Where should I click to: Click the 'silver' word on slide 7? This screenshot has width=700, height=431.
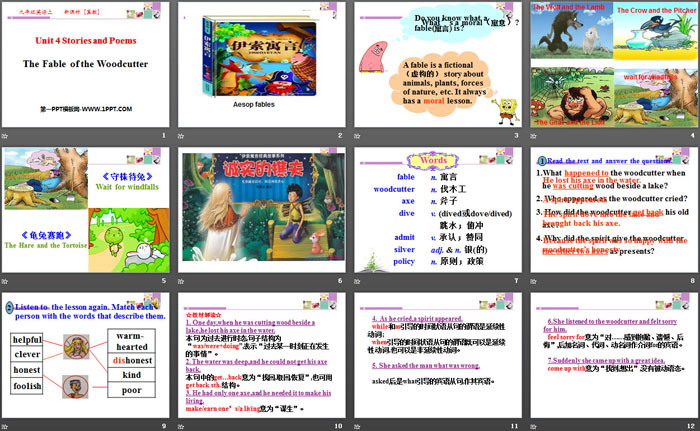[x=404, y=250]
